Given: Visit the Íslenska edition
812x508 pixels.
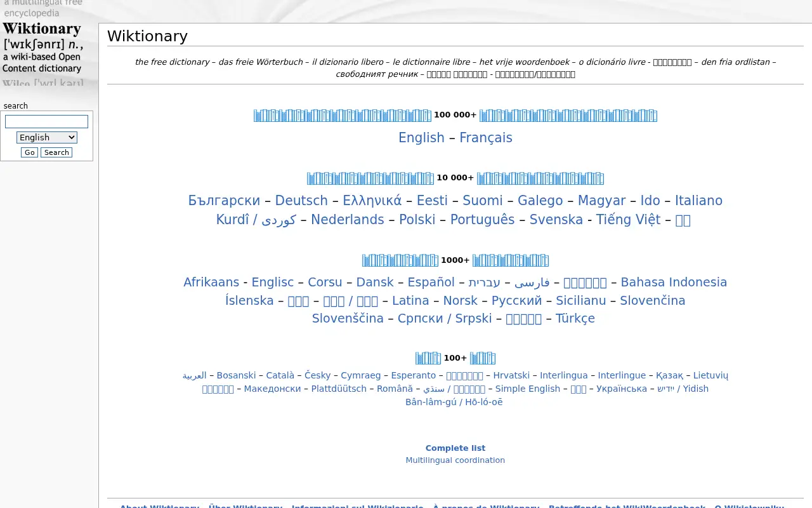Looking at the screenshot, I should (x=249, y=301).
